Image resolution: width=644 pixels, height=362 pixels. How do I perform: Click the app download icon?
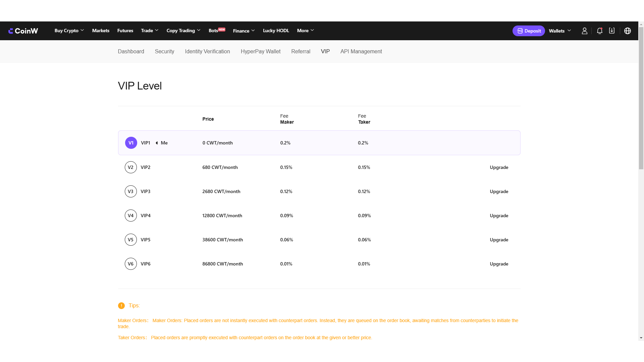pyautogui.click(x=612, y=31)
